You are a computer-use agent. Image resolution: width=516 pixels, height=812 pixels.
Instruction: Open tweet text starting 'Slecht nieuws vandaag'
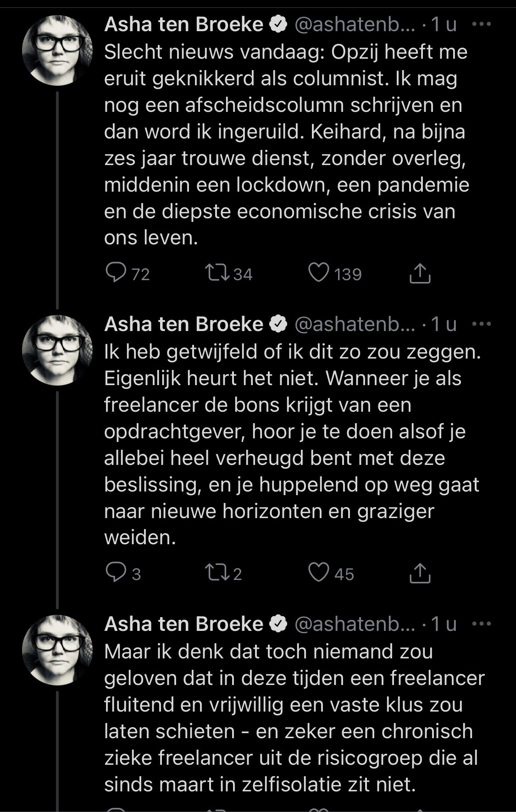click(x=284, y=144)
